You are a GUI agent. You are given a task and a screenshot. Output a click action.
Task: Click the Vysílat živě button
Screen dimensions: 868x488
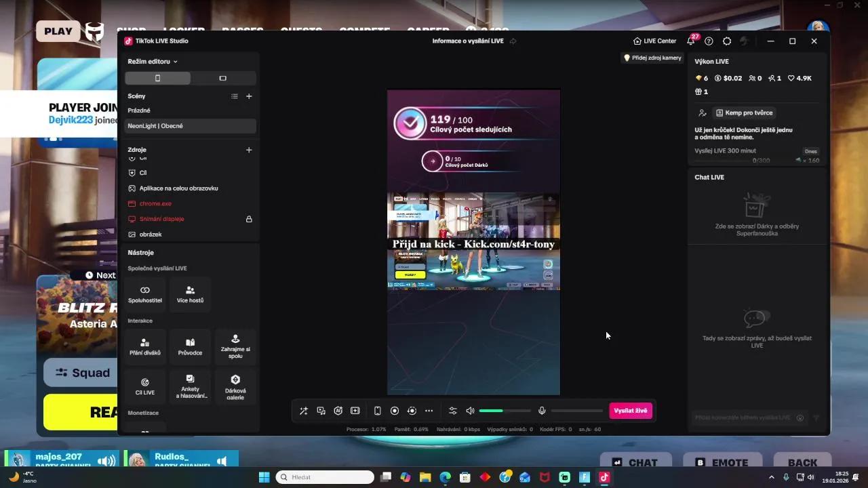coord(631,411)
